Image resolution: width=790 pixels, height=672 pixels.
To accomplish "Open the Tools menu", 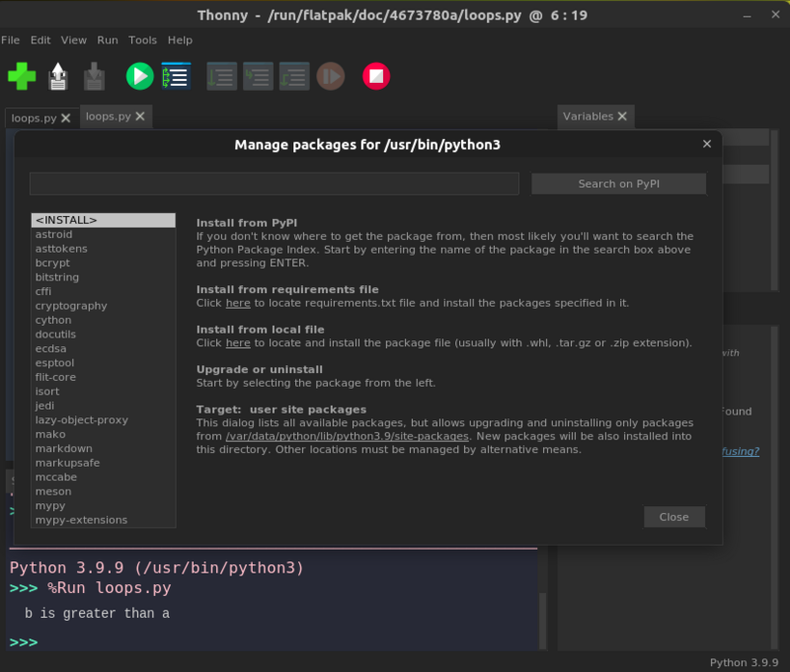I will [142, 39].
